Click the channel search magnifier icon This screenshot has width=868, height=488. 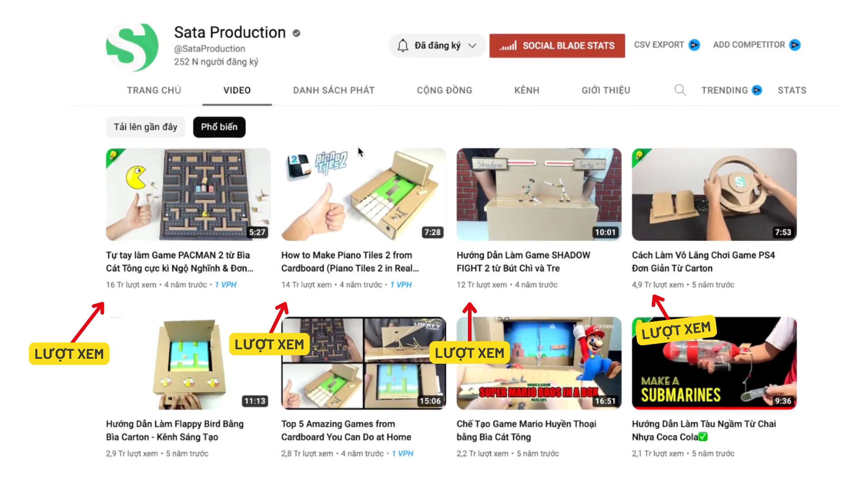tap(680, 90)
